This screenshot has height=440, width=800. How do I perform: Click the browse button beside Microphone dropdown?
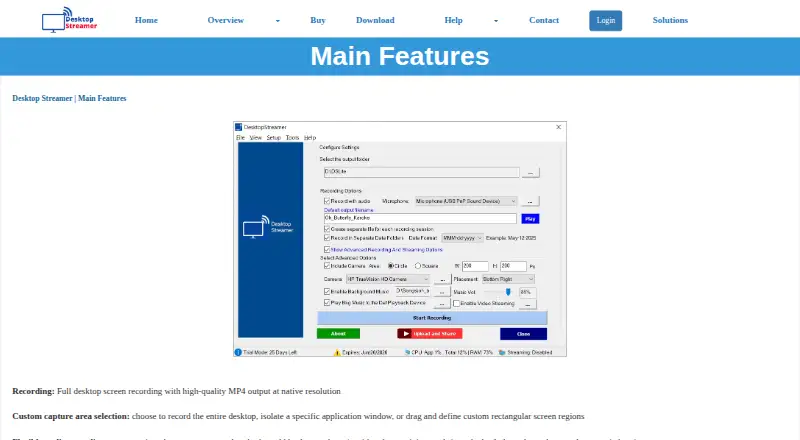click(x=530, y=201)
